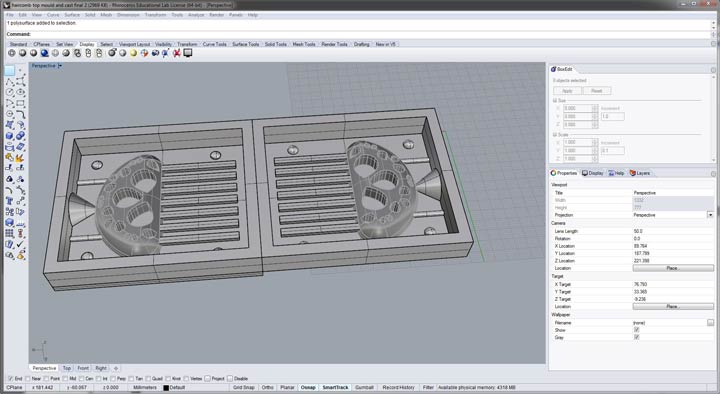Click the CPlane coordinate mode pane
Image resolution: width=720 pixels, height=394 pixels.
(14, 388)
